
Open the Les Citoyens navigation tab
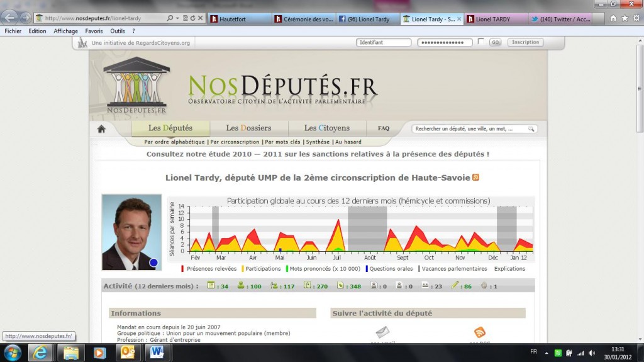[x=327, y=128]
